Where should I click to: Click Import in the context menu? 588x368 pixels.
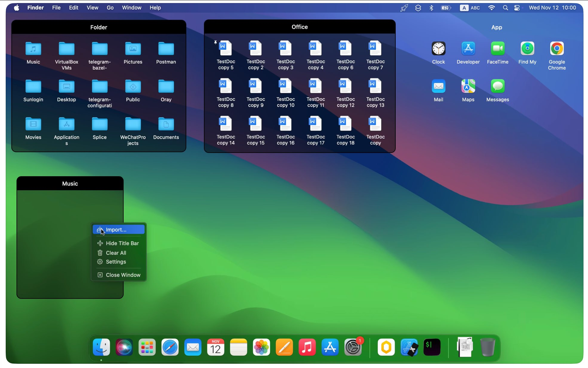point(116,230)
